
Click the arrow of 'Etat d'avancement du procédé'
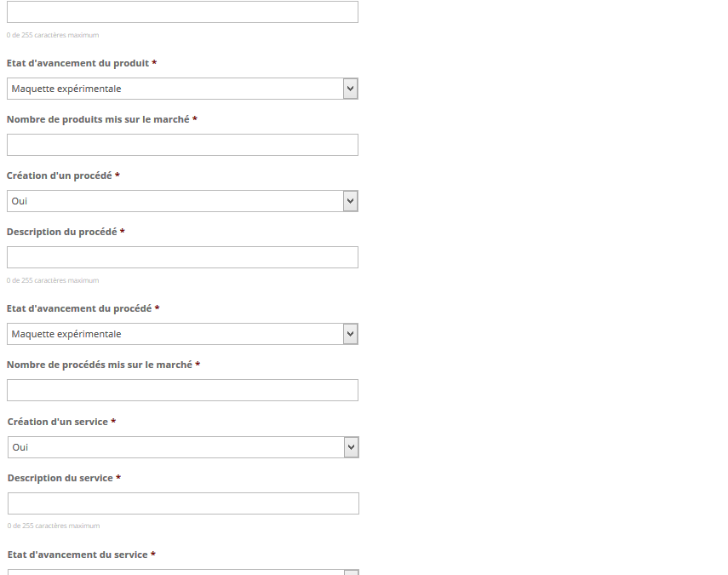(350, 334)
